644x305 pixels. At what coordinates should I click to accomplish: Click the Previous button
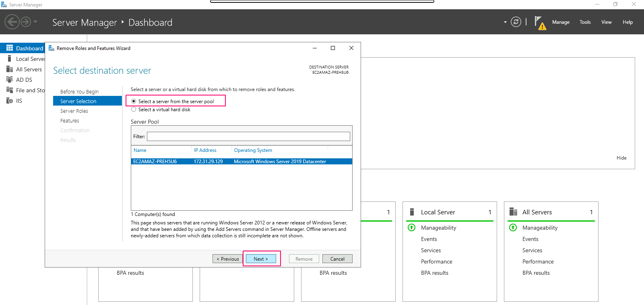point(228,259)
